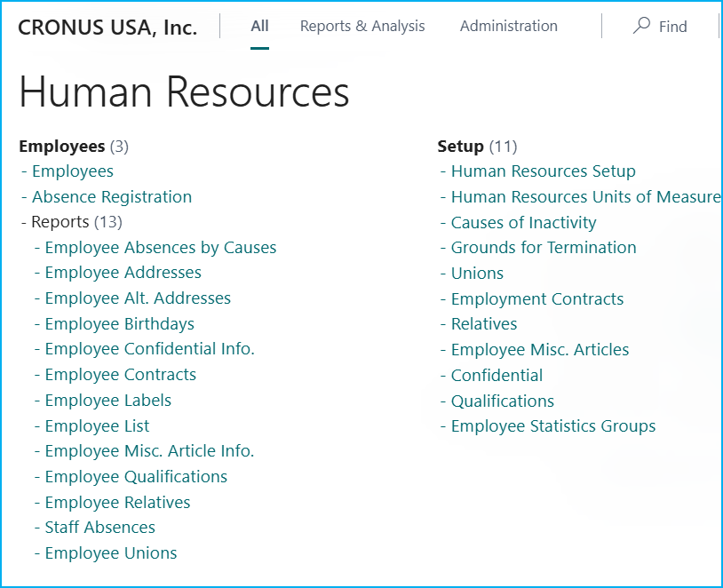The height and width of the screenshot is (588, 723).
Task: Open the Employee Unions report
Action: (x=111, y=553)
